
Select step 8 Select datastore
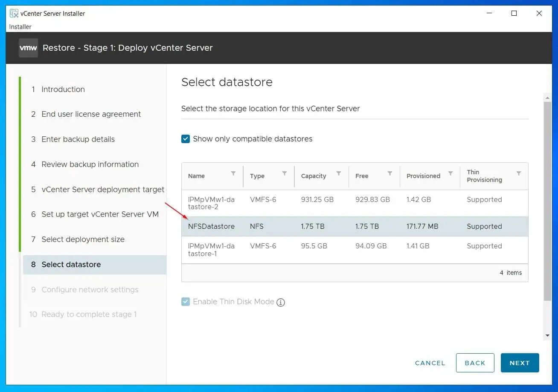tap(95, 265)
